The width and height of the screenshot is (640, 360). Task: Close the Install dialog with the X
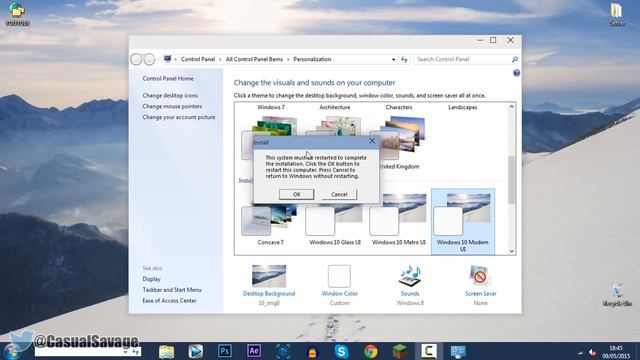372,141
